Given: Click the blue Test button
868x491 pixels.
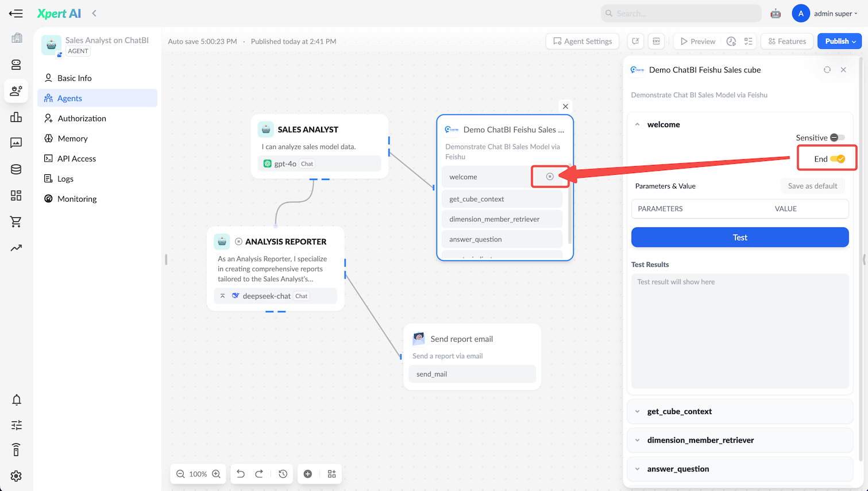Looking at the screenshot, I should click(x=739, y=237).
